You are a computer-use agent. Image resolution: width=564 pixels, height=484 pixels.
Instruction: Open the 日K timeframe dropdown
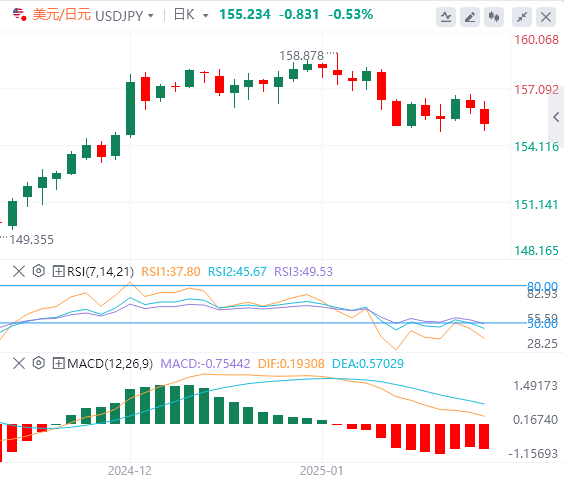[205, 16]
